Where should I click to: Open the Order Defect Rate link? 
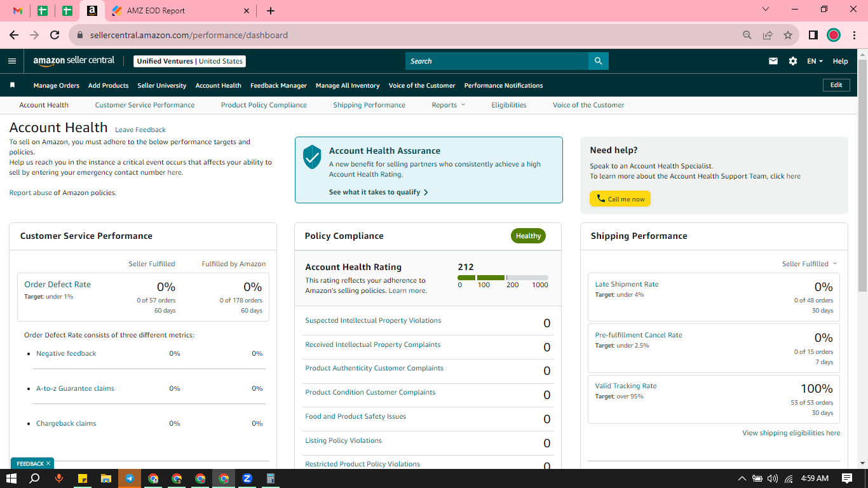pyautogui.click(x=57, y=284)
